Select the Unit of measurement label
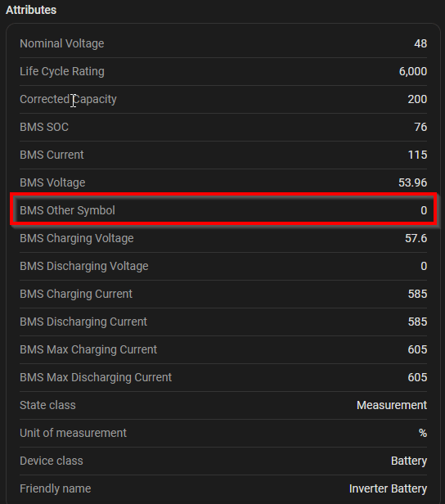The width and height of the screenshot is (445, 504). tap(74, 434)
